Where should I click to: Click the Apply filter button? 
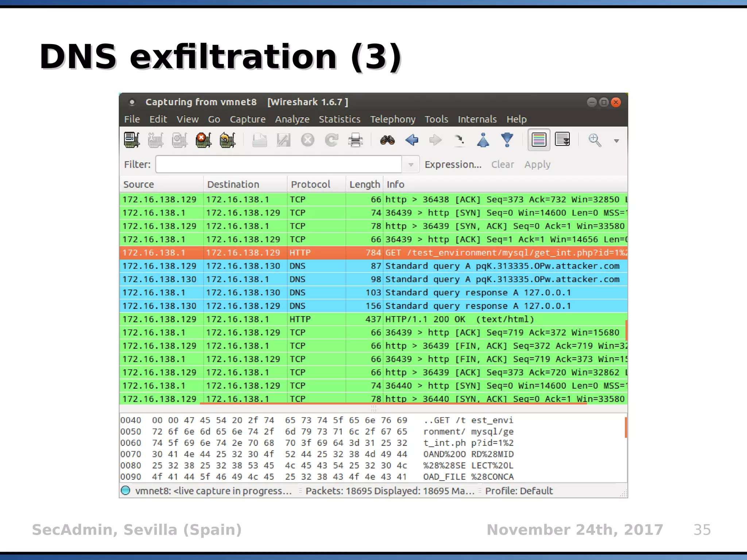pos(537,165)
